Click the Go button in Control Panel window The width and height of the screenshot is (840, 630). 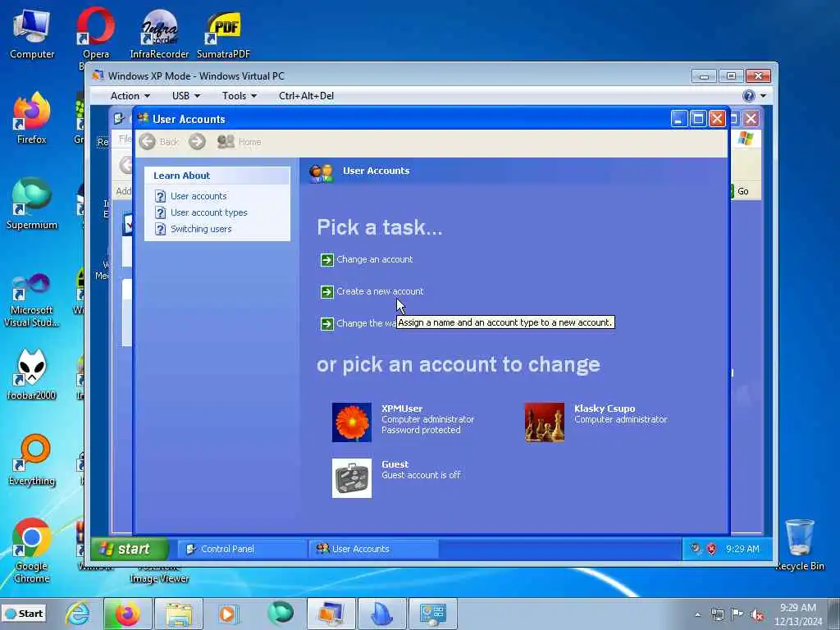[742, 191]
